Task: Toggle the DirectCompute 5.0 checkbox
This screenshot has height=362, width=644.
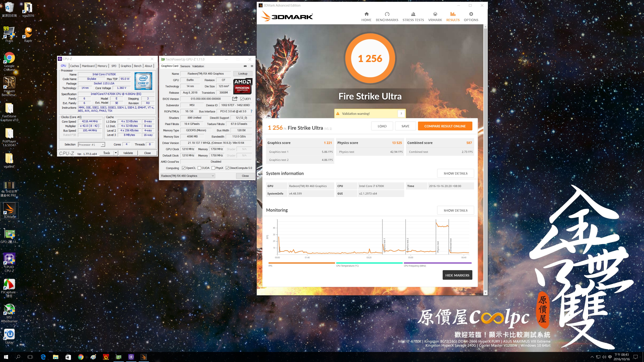Action: pos(227,168)
